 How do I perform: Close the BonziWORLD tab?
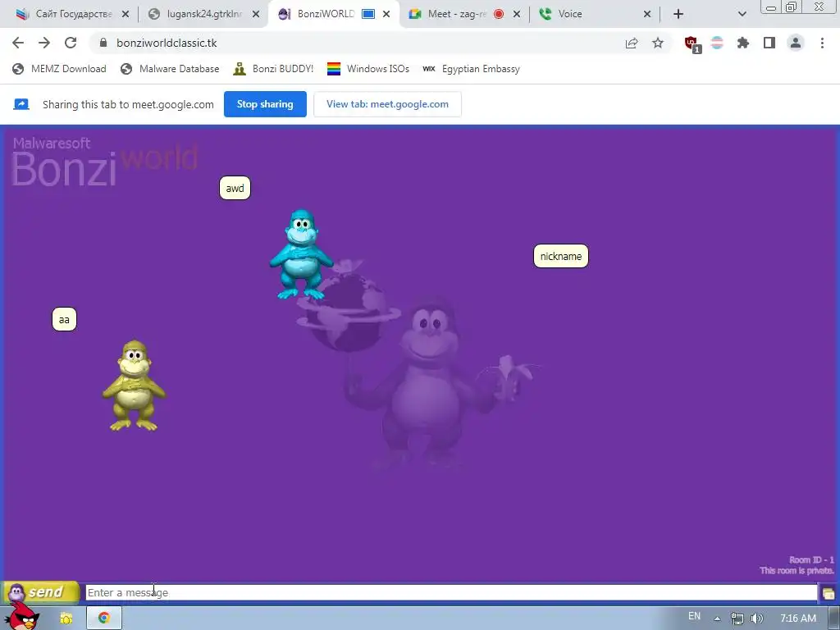pos(386,15)
